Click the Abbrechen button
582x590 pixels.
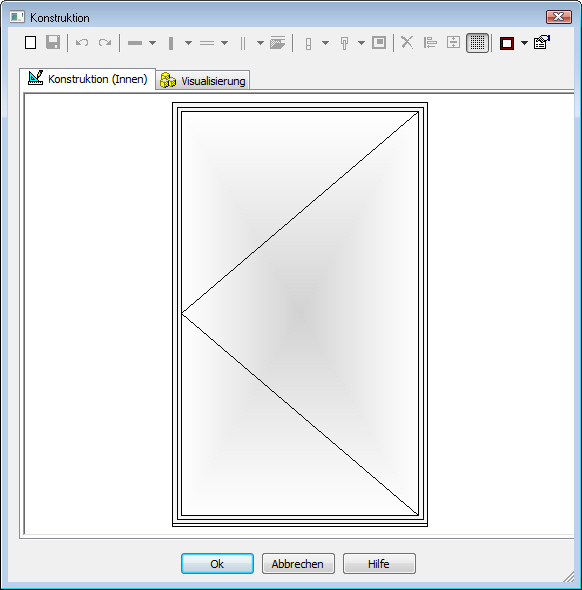click(x=298, y=563)
